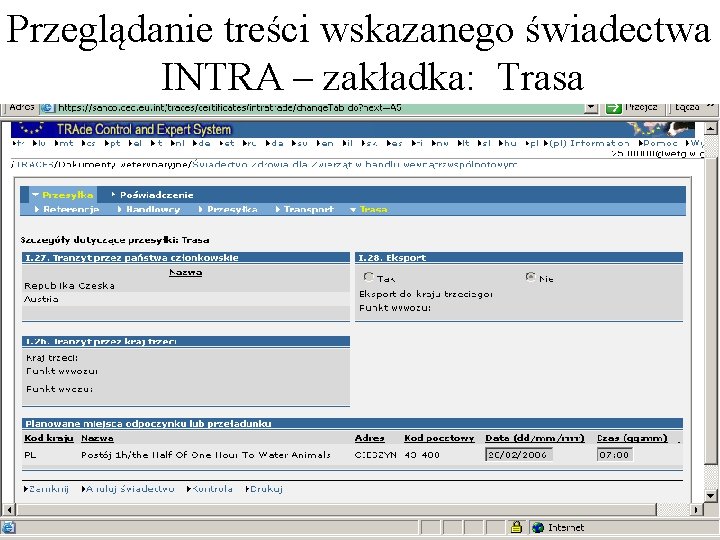Viewport: 720px width, 540px height.
Task: Open the address bar dropdown arrow
Action: click(x=591, y=108)
